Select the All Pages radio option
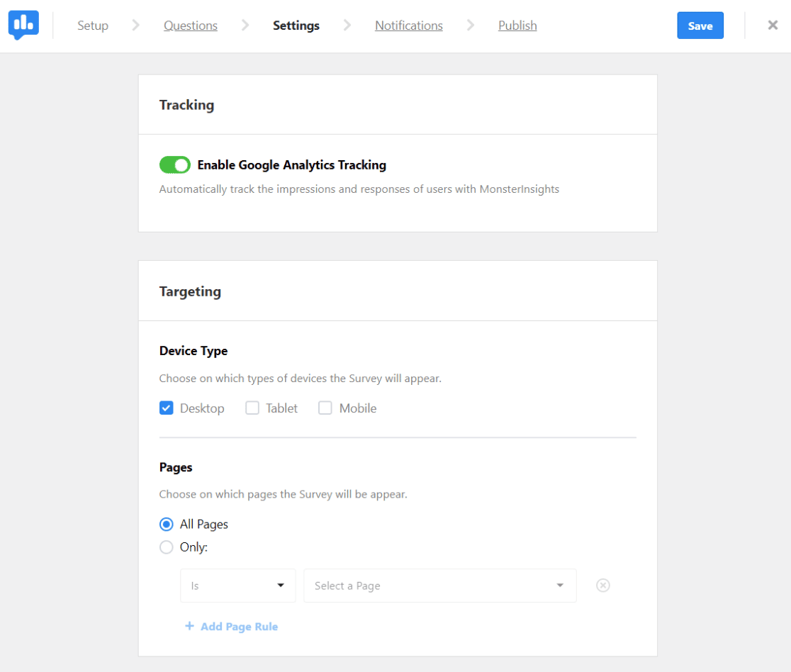This screenshot has height=672, width=791. pyautogui.click(x=166, y=524)
